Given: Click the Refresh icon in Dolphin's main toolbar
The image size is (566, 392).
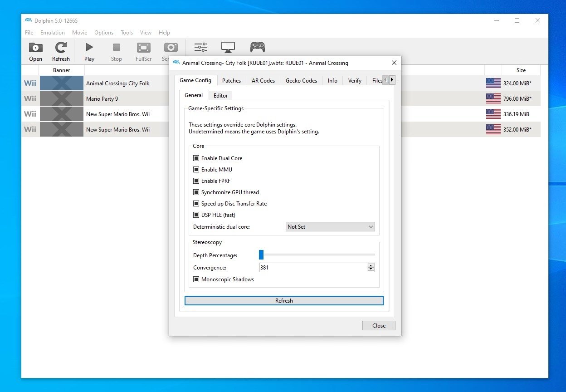Looking at the screenshot, I should tap(61, 47).
